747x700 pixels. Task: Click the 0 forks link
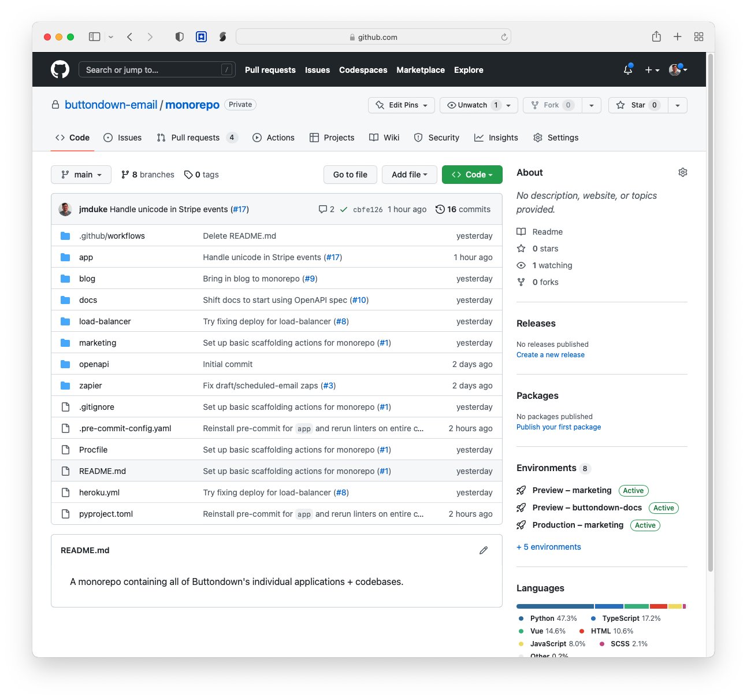click(538, 282)
